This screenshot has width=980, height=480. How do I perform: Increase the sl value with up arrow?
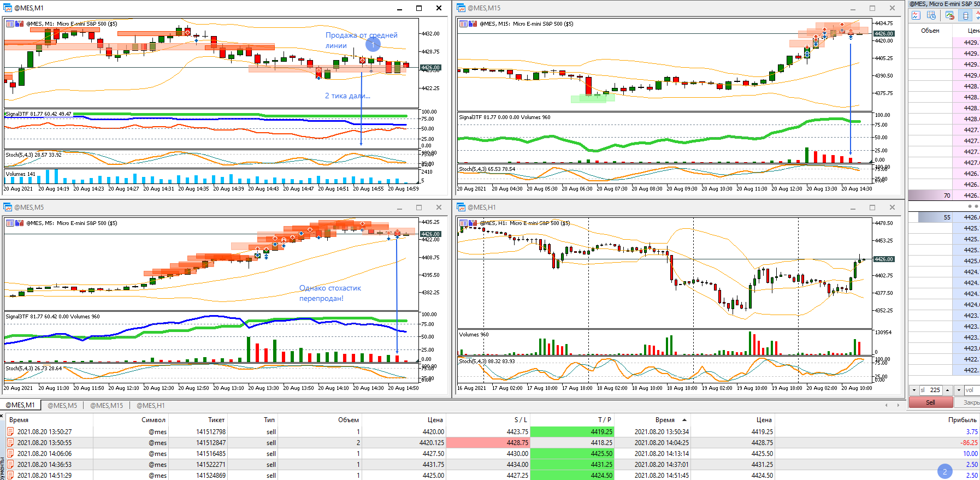[x=948, y=390]
